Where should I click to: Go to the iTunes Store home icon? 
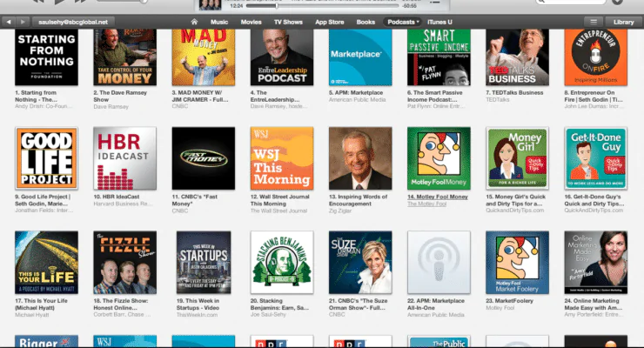coord(194,22)
